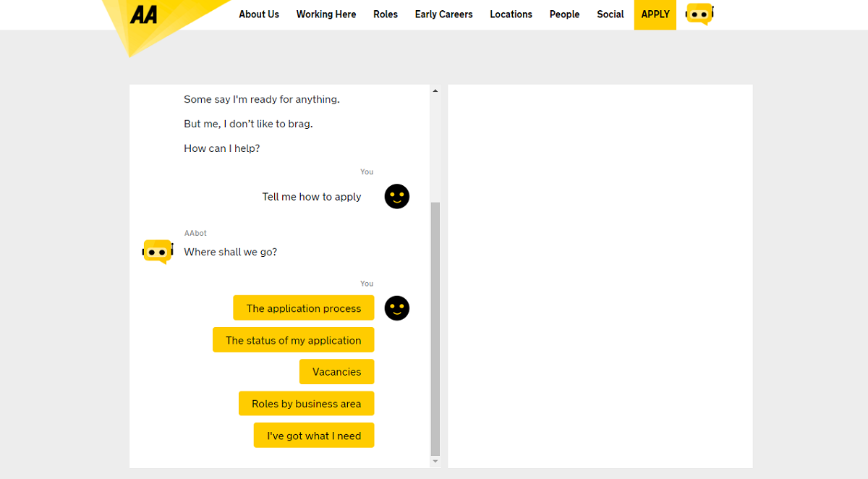
Task: Click the smiley avatar beside 'The application process'
Action: click(x=397, y=308)
